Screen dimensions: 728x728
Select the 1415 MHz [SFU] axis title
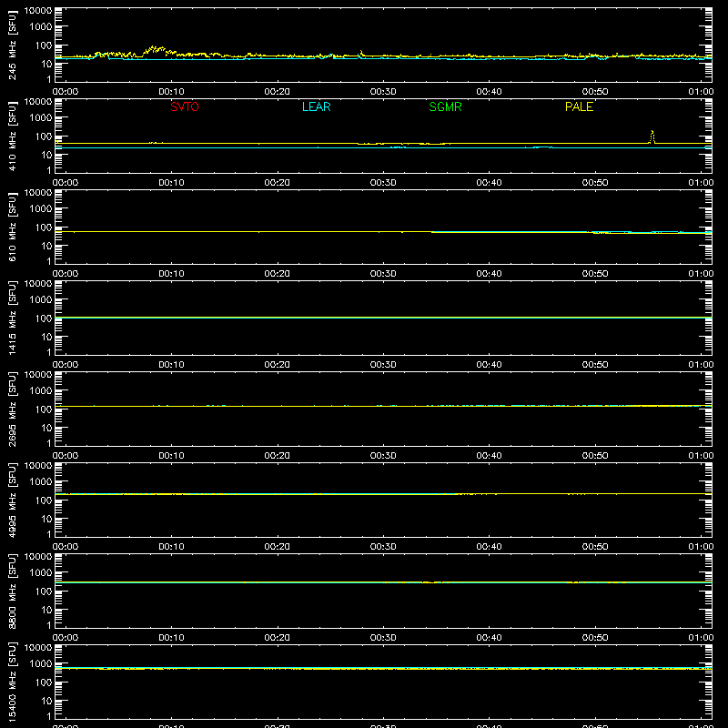tap(12, 318)
